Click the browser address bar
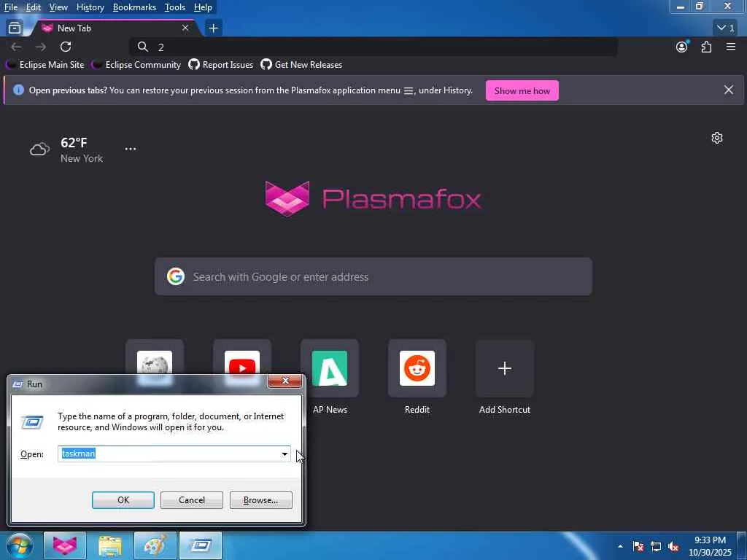The width and height of the screenshot is (747, 560). (x=373, y=47)
